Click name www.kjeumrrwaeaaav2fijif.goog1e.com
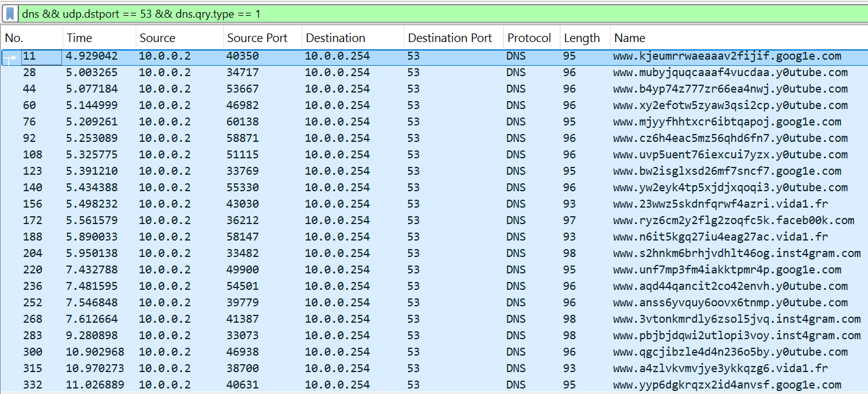 click(x=727, y=56)
